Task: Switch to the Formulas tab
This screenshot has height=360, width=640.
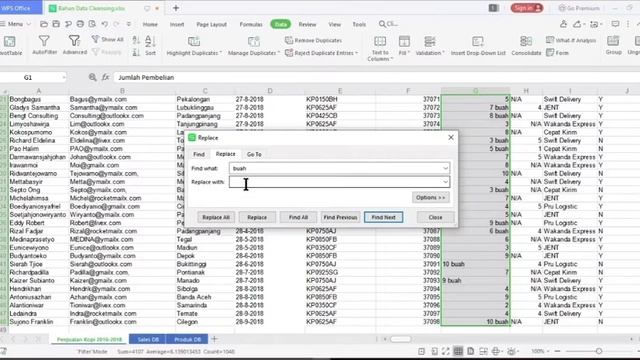Action: (251, 24)
